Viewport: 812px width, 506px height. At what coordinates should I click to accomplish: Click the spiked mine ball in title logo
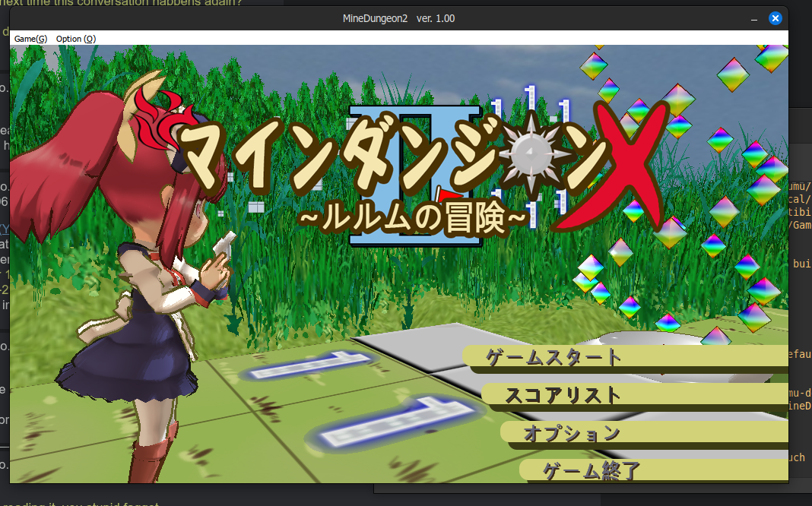point(531,152)
